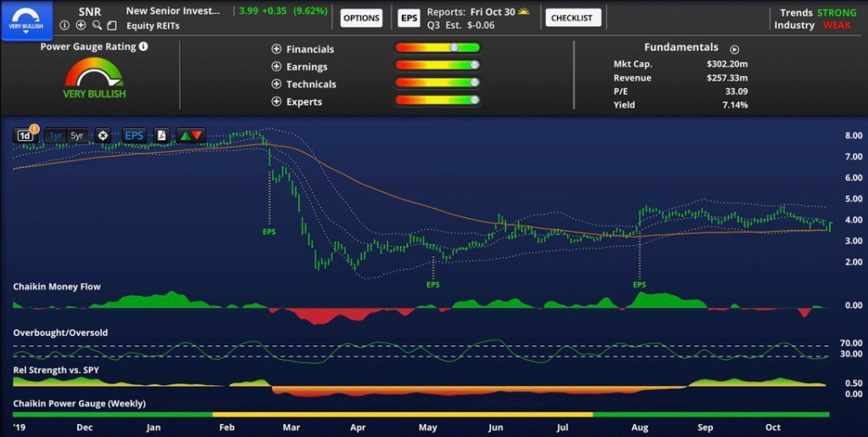Switch chart to the 1yr range
The height and width of the screenshot is (437, 868).
(x=56, y=136)
